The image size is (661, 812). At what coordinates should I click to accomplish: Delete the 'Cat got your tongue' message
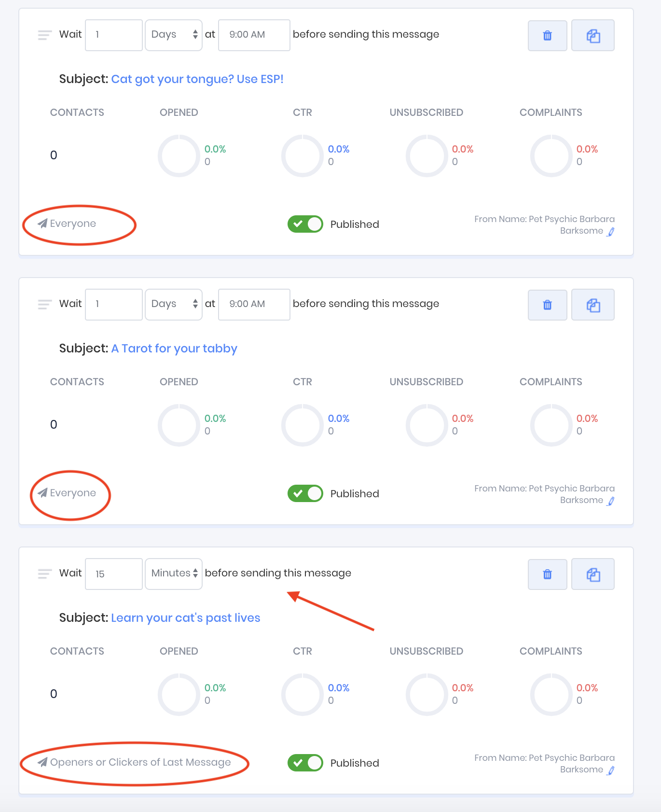pyautogui.click(x=547, y=35)
